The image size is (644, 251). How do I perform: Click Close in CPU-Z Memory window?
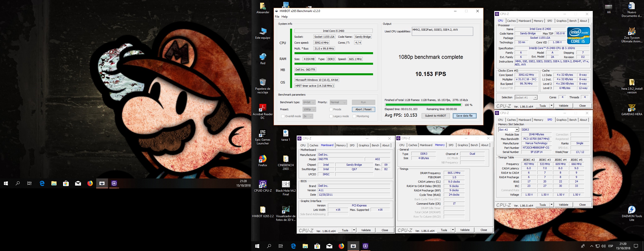pyautogui.click(x=483, y=230)
